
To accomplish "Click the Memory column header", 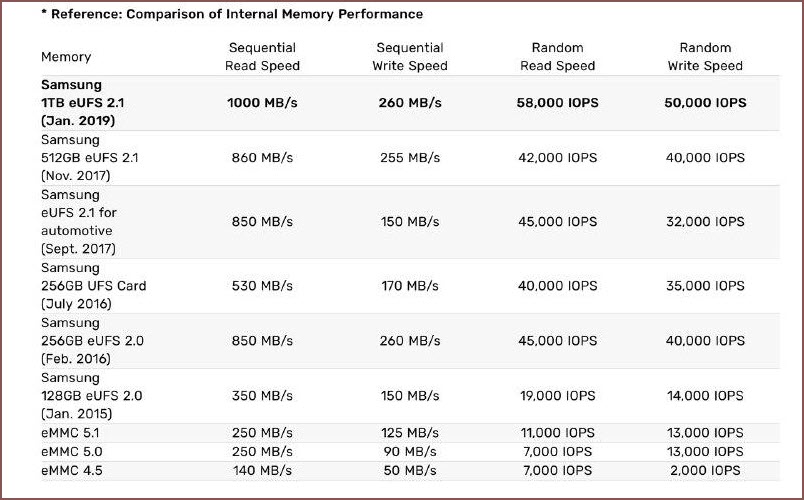I will click(x=66, y=57).
